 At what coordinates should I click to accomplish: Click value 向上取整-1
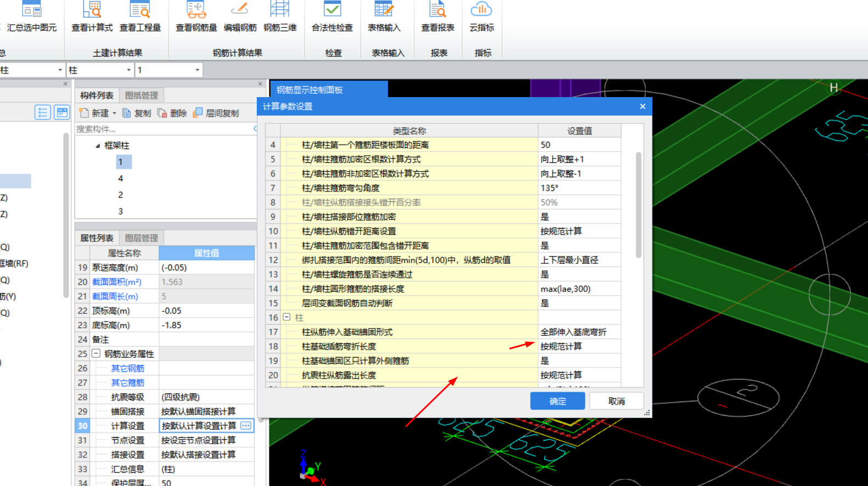point(579,173)
